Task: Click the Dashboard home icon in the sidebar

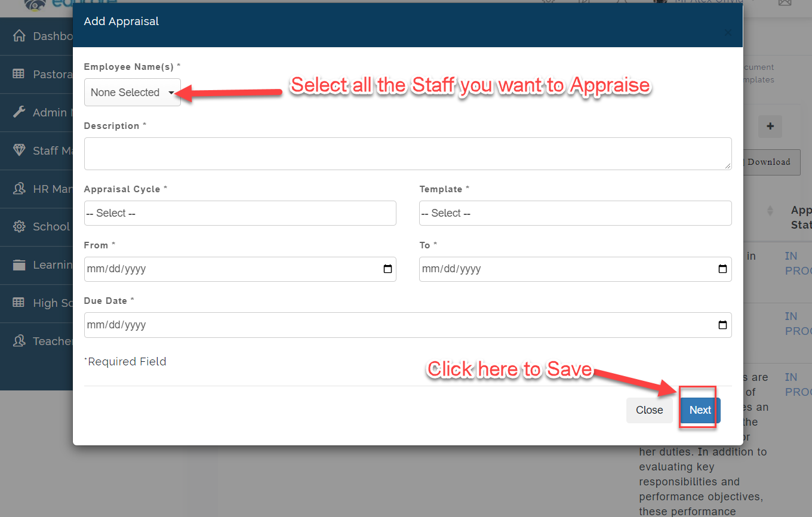Action: click(19, 36)
